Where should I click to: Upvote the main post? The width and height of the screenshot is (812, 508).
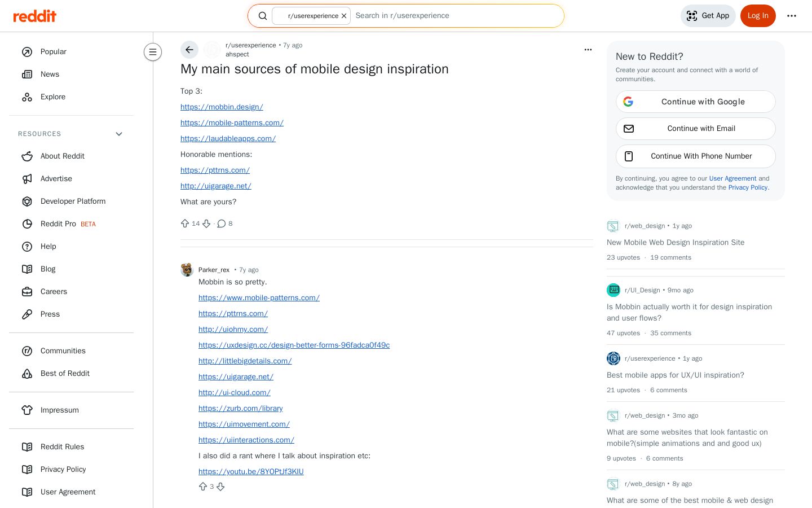click(185, 224)
